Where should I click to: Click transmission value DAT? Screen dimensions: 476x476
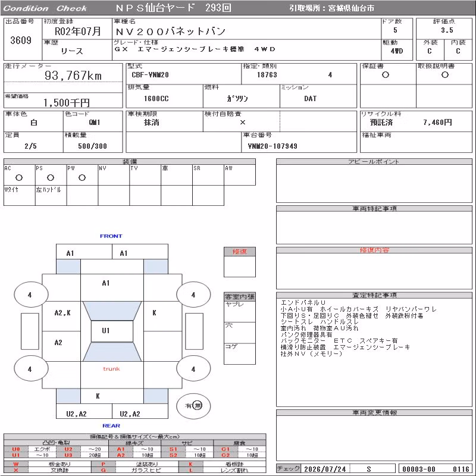310,98
